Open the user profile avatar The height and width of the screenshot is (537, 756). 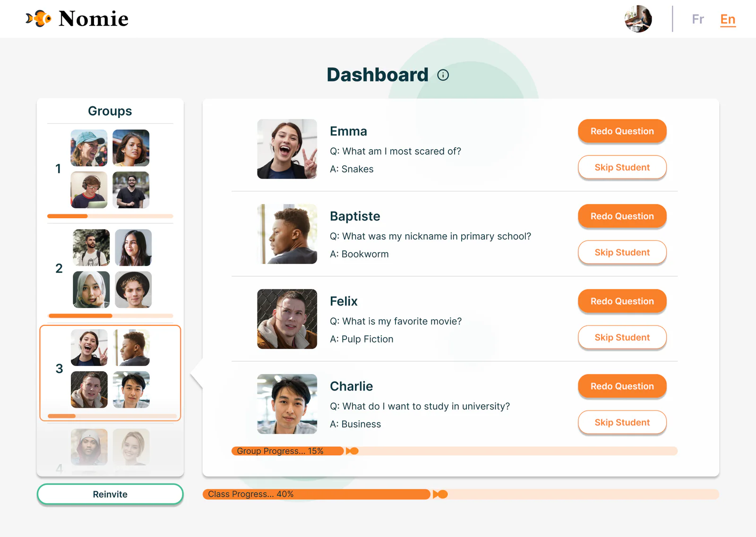pos(638,19)
